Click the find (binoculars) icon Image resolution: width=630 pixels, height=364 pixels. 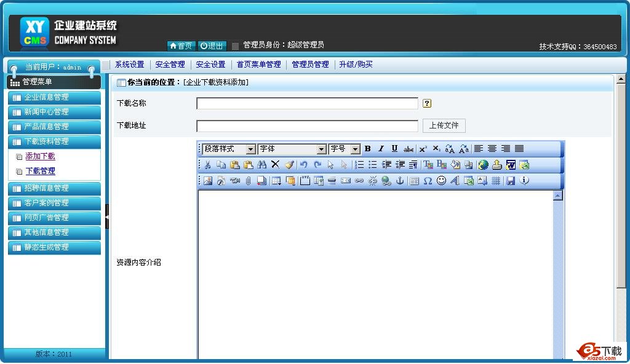[261, 165]
